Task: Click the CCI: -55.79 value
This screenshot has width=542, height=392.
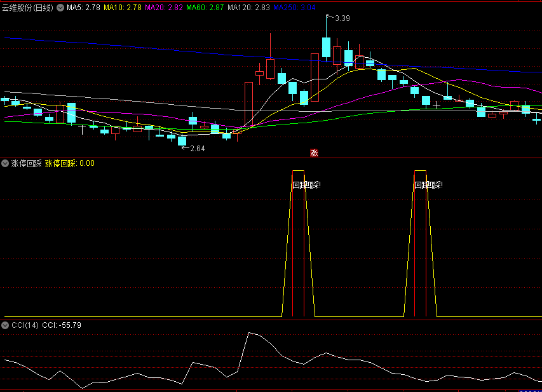Action: [62, 325]
